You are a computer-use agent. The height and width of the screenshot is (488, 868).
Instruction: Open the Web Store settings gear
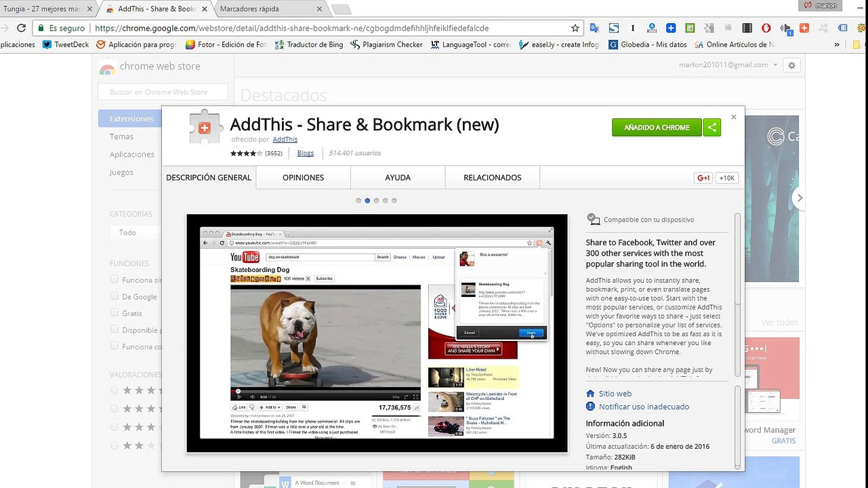point(791,65)
